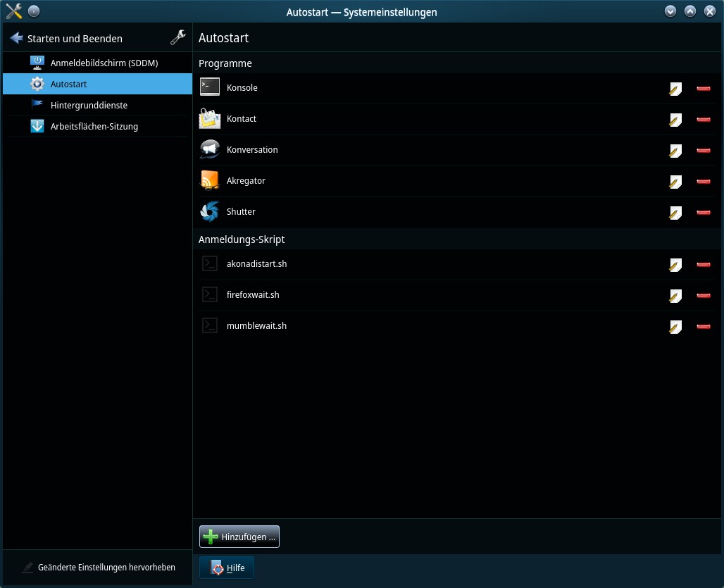Edit the firefoxwait.sh script entry
The height and width of the screenshot is (588, 724).
675,295
